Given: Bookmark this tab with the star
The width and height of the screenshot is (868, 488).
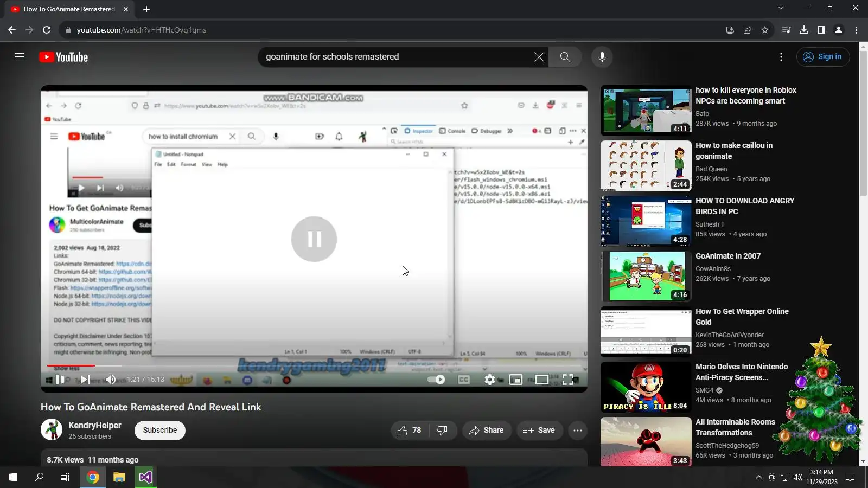Looking at the screenshot, I should pyautogui.click(x=765, y=30).
